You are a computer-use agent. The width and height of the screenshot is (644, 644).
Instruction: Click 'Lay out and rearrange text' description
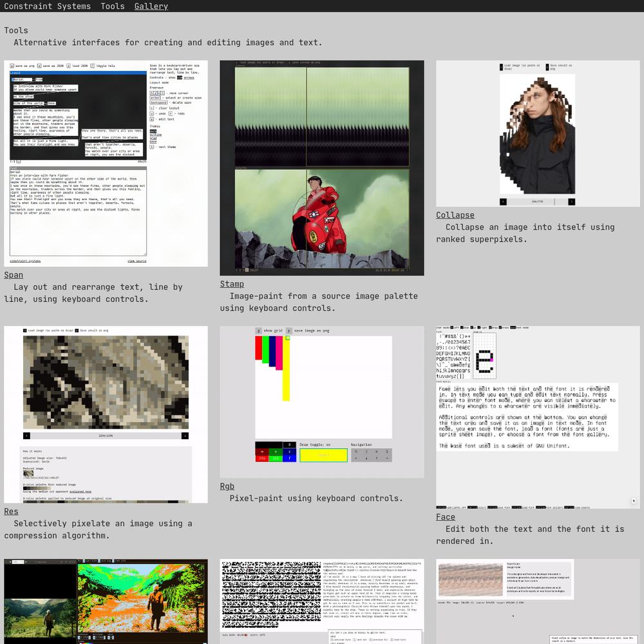click(93, 293)
